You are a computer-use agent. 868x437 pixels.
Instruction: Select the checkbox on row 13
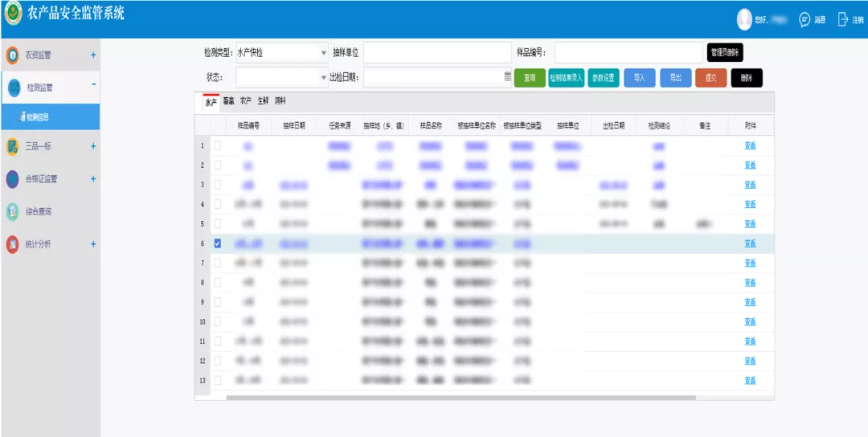(x=217, y=380)
